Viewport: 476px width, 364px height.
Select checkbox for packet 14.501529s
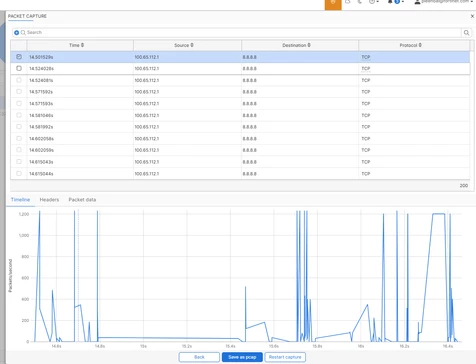coord(19,57)
